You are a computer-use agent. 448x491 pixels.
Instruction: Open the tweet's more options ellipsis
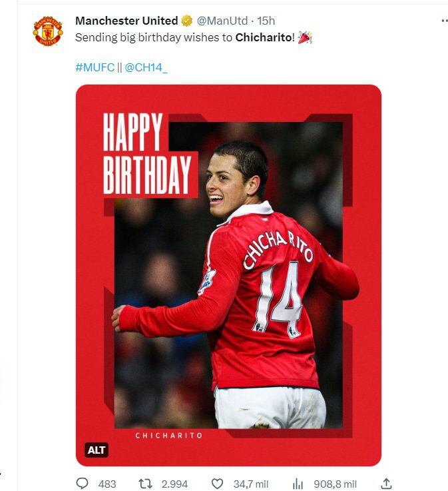coord(444,21)
